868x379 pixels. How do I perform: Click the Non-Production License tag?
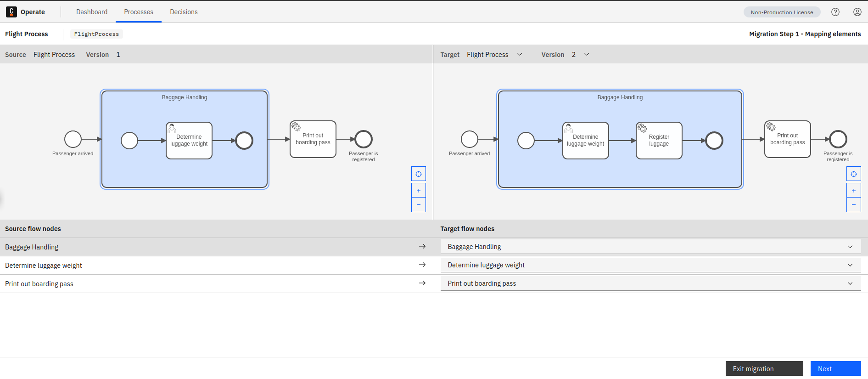coord(782,12)
